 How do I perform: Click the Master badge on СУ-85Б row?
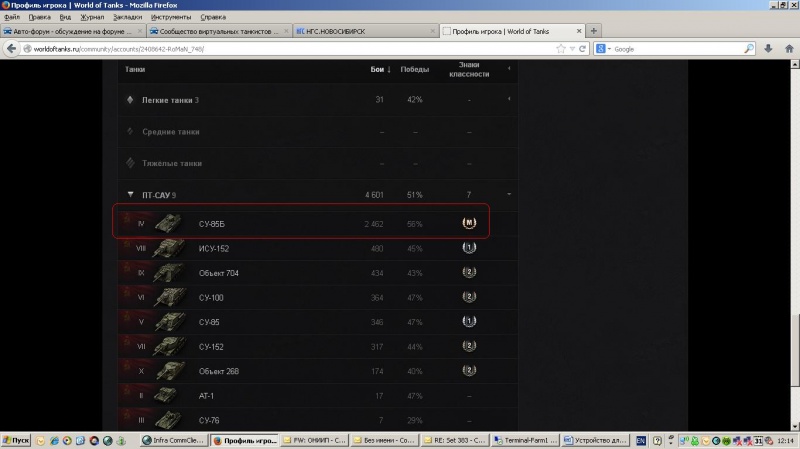[x=468, y=223]
